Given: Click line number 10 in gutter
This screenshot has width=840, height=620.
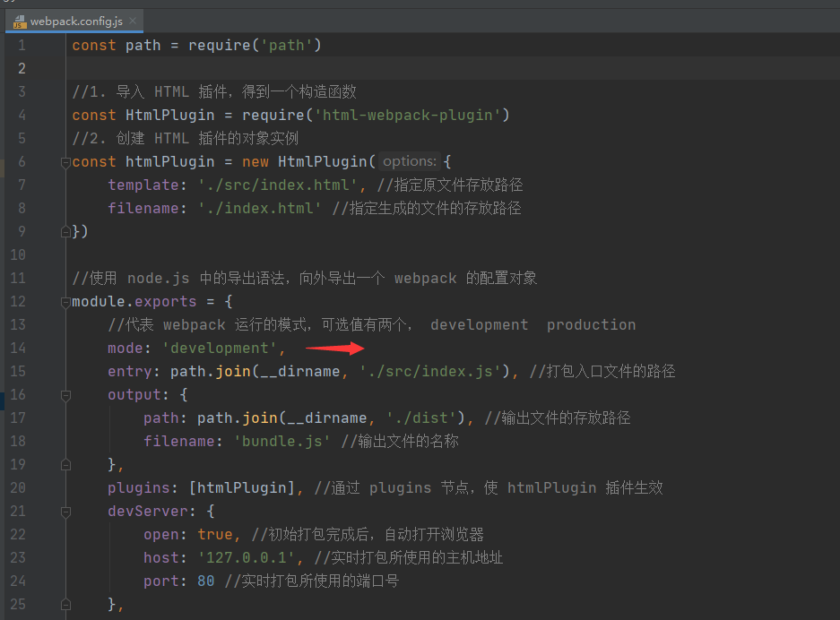Looking at the screenshot, I should coord(18,254).
